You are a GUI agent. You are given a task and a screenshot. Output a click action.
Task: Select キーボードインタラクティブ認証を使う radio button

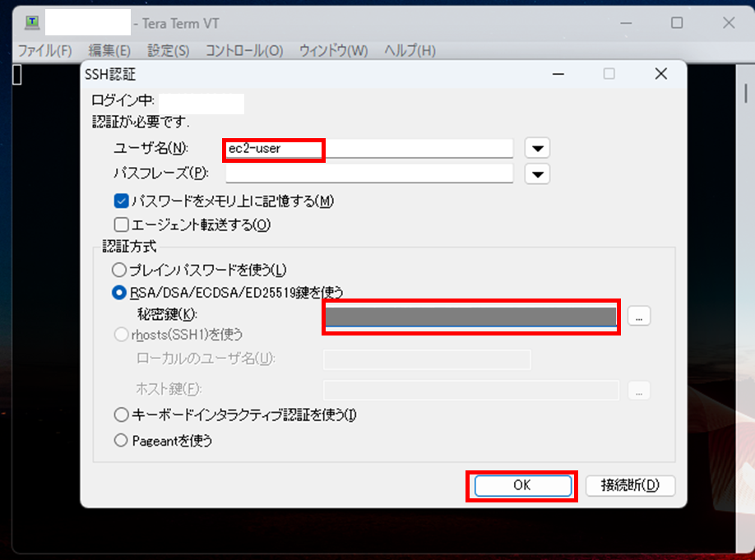(x=121, y=414)
